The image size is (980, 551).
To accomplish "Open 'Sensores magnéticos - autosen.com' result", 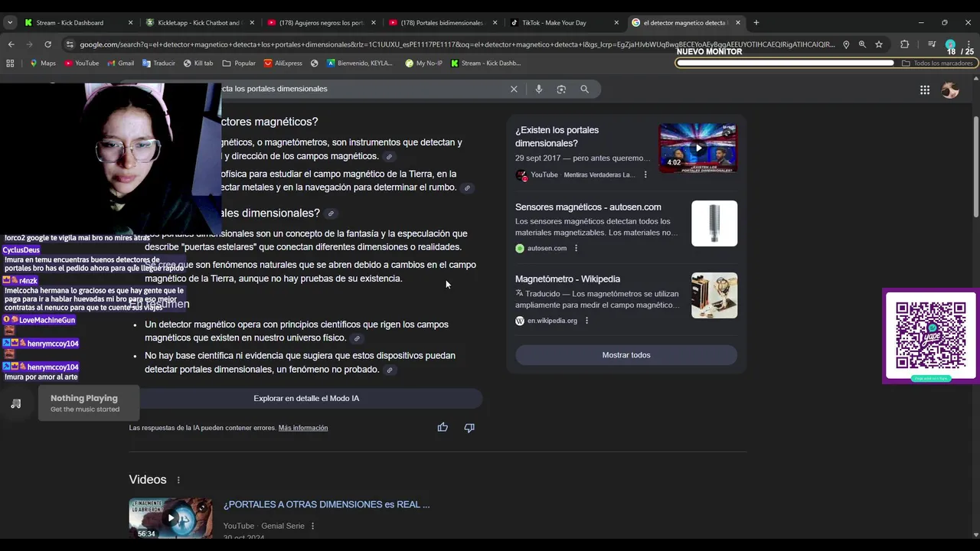I will coord(588,207).
